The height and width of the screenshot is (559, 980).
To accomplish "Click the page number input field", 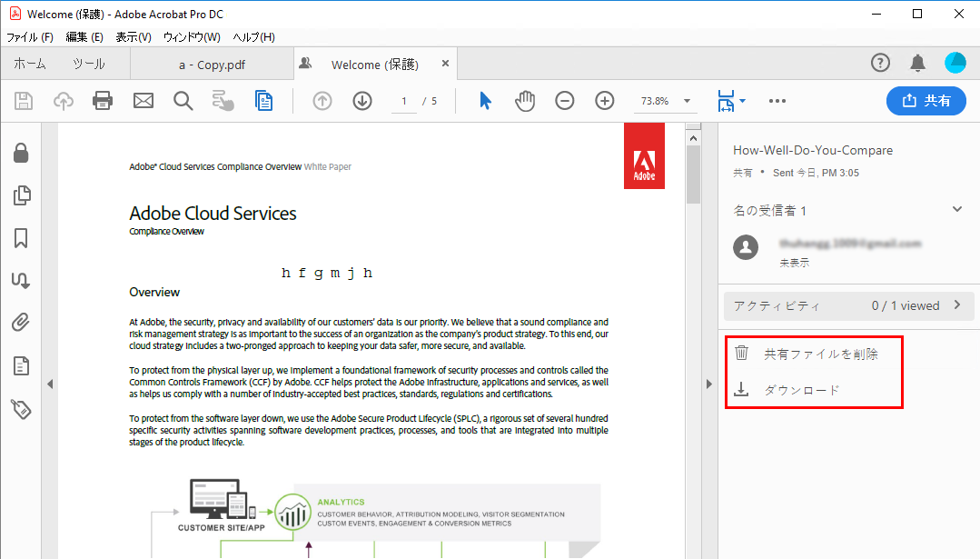I will [404, 101].
